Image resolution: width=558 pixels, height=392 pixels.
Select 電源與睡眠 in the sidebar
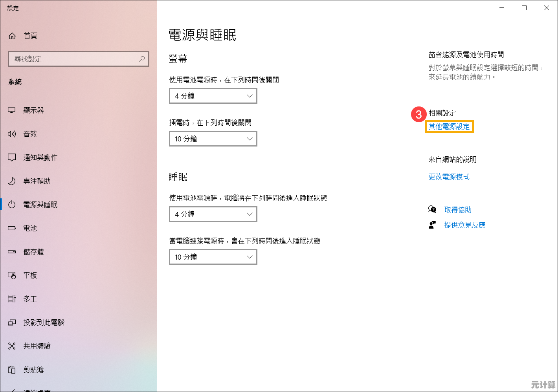click(x=79, y=205)
